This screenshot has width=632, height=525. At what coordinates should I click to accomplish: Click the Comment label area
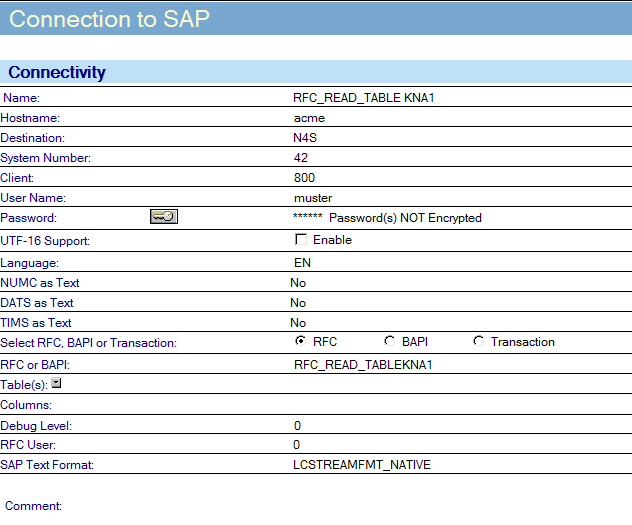tap(34, 506)
